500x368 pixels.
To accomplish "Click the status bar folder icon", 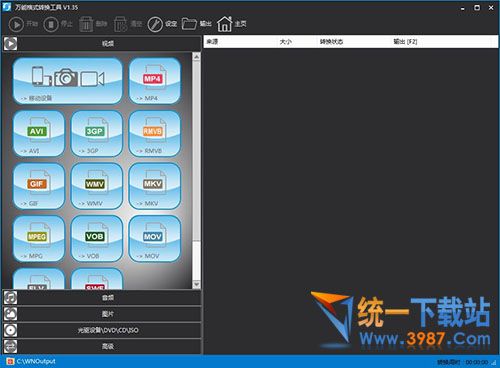I will click(x=10, y=361).
